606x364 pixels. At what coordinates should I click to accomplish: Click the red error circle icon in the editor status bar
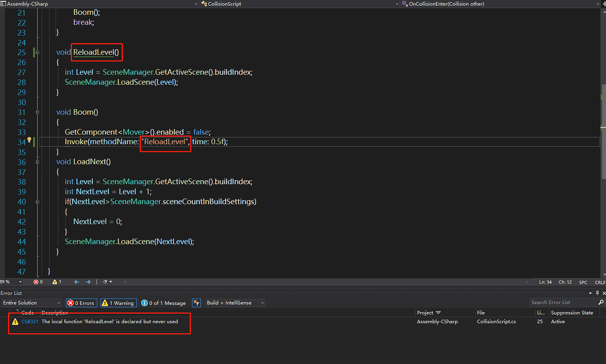(x=37, y=282)
